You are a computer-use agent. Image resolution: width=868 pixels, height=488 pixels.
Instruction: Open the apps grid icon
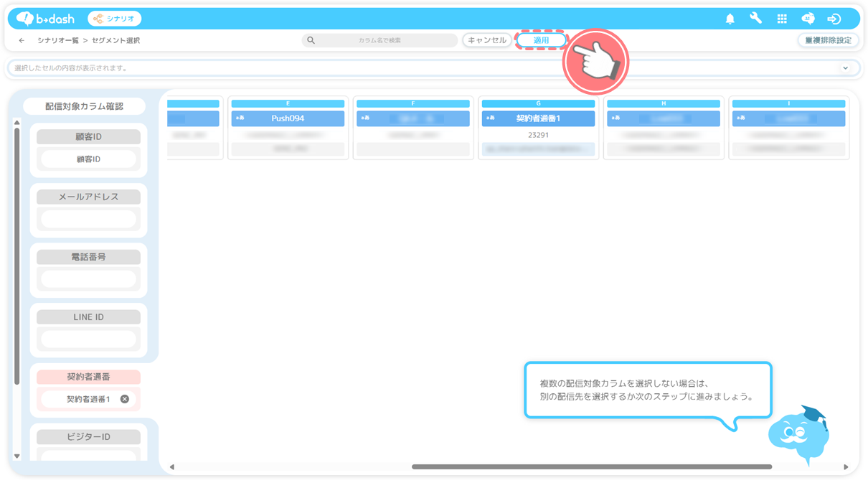click(x=782, y=19)
